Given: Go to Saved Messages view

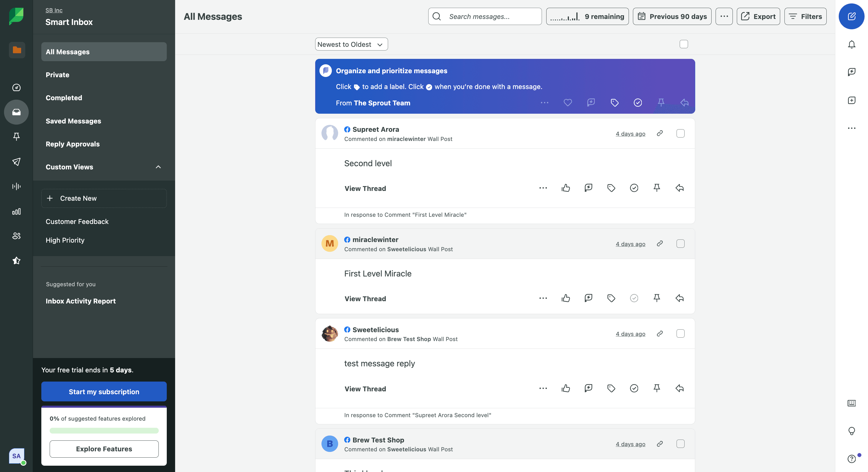Looking at the screenshot, I should (73, 121).
